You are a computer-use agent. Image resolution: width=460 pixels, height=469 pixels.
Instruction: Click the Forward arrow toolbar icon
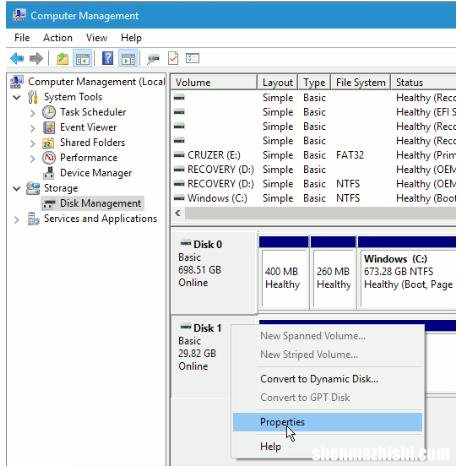36,59
